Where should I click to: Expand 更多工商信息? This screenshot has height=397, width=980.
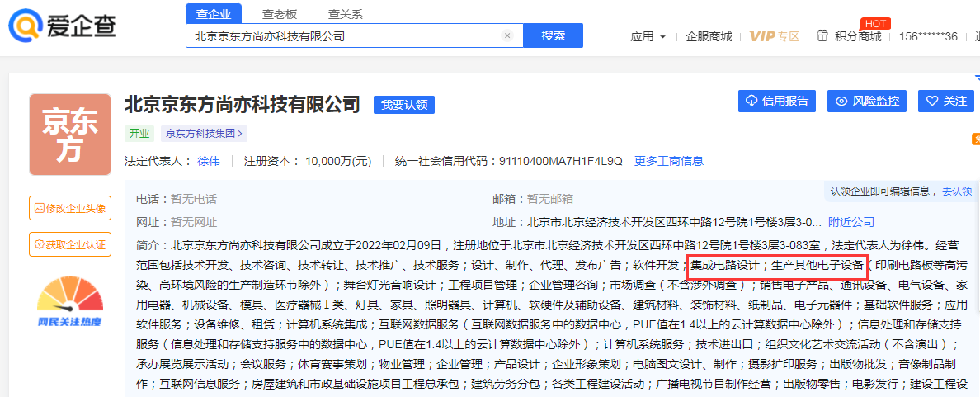point(668,161)
